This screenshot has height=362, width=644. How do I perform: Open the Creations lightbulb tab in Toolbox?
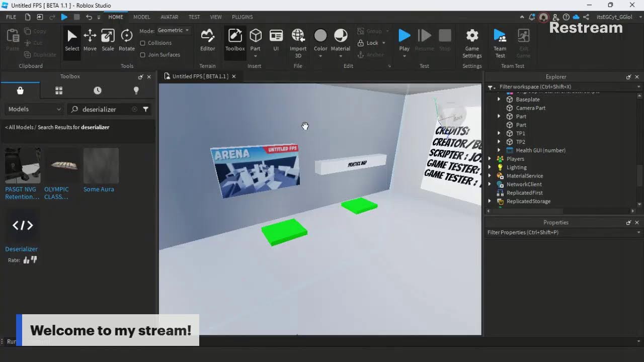[x=136, y=90]
